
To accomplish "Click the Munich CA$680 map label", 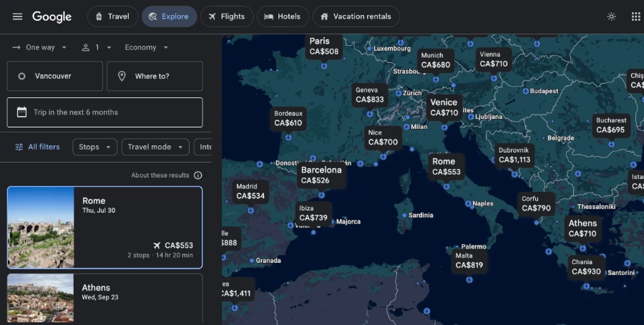I will pyautogui.click(x=436, y=60).
